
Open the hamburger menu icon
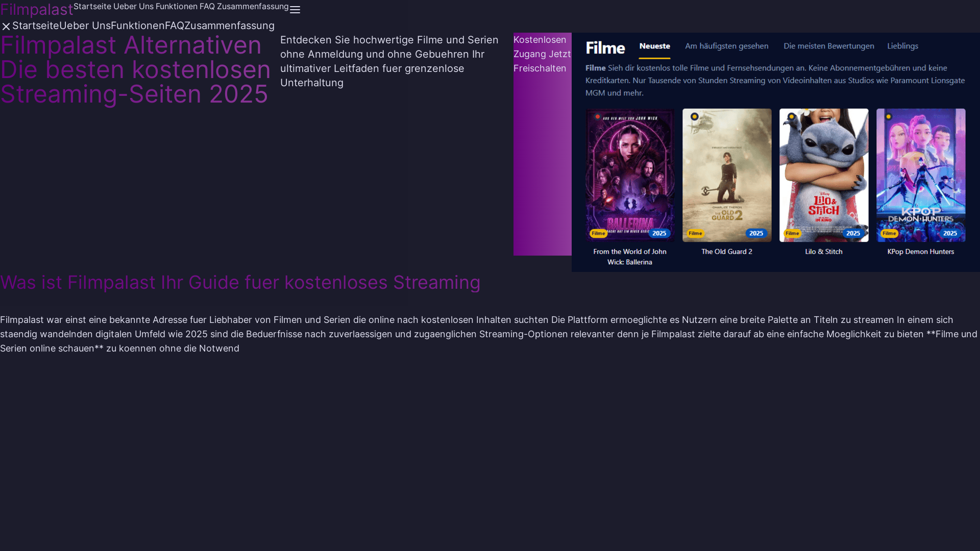[x=295, y=10]
